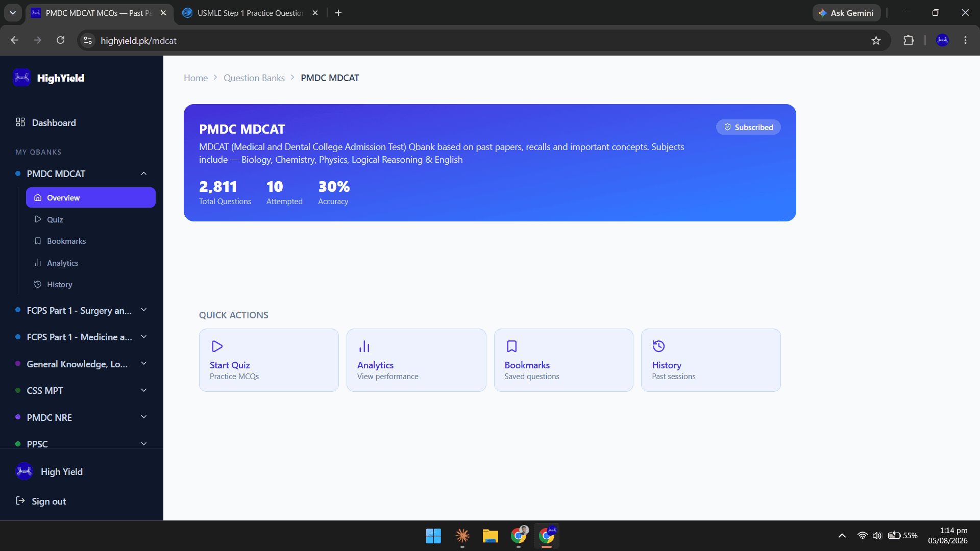Bookmark this page with the star icon
This screenshot has width=980, height=551.
coord(876,40)
